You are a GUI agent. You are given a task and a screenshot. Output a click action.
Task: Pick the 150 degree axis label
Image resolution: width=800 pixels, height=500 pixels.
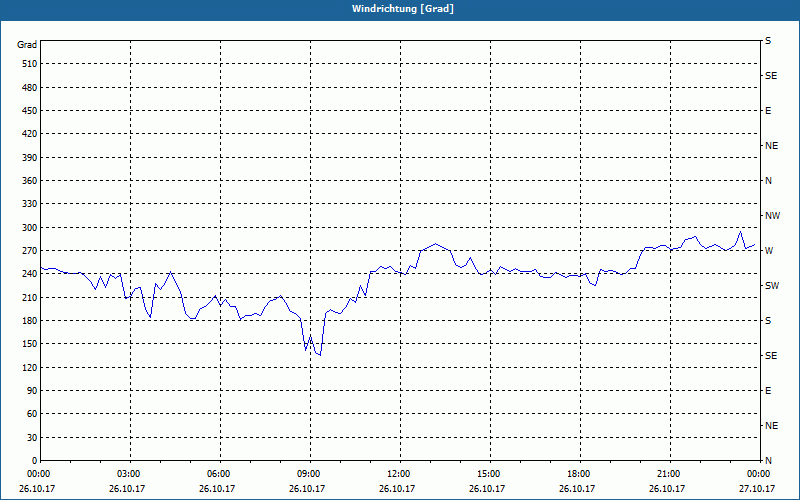click(30, 343)
